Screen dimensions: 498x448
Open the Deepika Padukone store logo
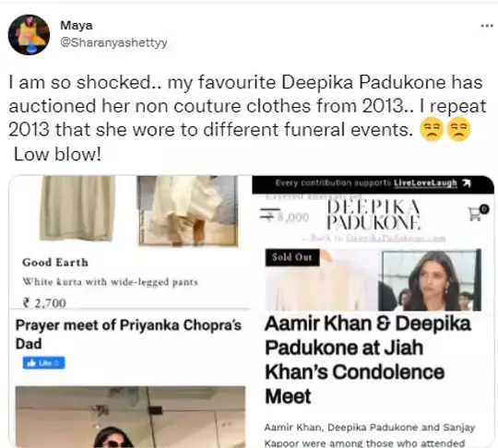[373, 214]
